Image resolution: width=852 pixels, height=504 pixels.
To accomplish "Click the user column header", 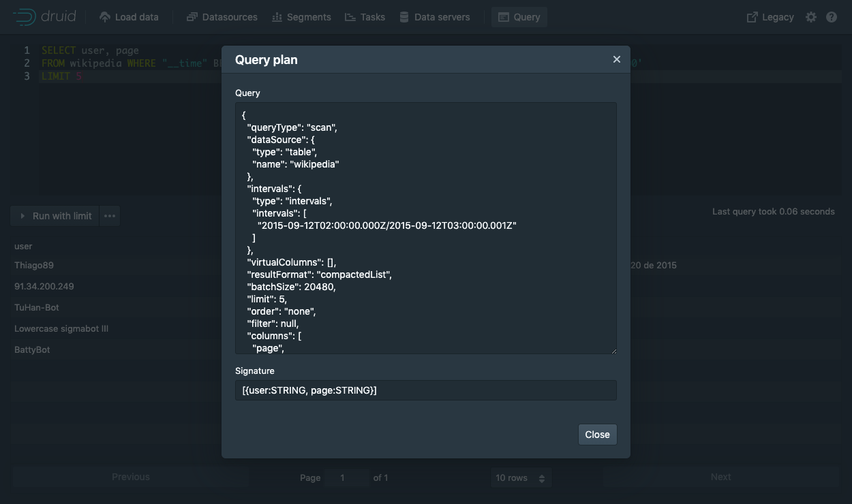I will tap(23, 246).
